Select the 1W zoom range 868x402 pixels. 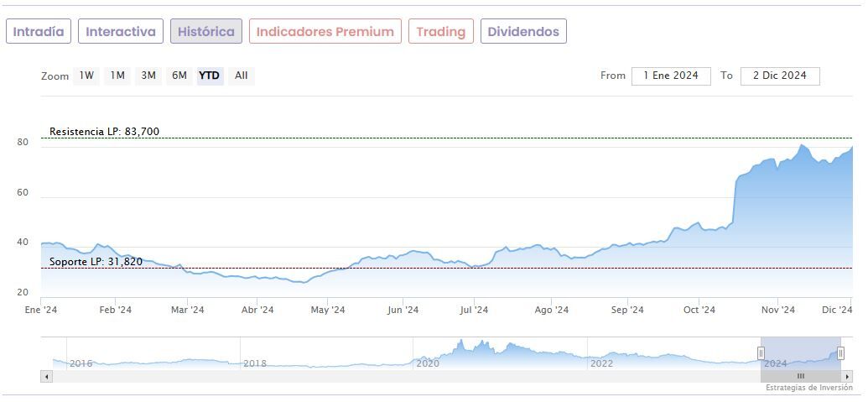click(x=86, y=76)
